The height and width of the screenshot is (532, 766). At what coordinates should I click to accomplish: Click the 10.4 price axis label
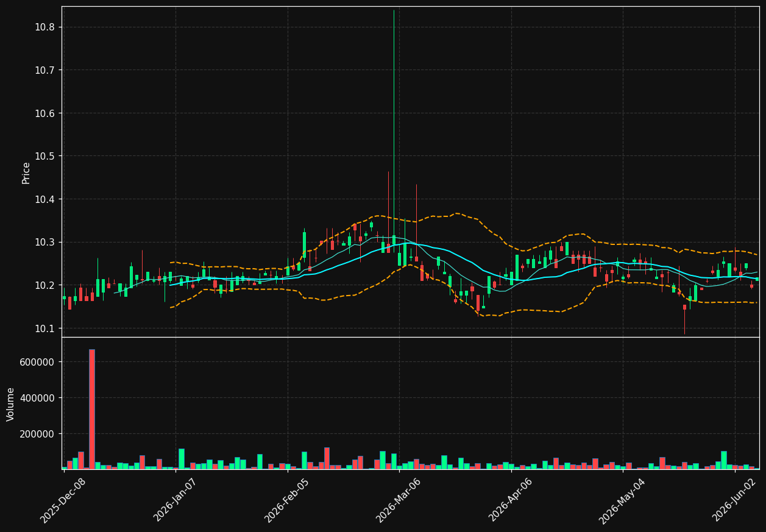coord(44,199)
